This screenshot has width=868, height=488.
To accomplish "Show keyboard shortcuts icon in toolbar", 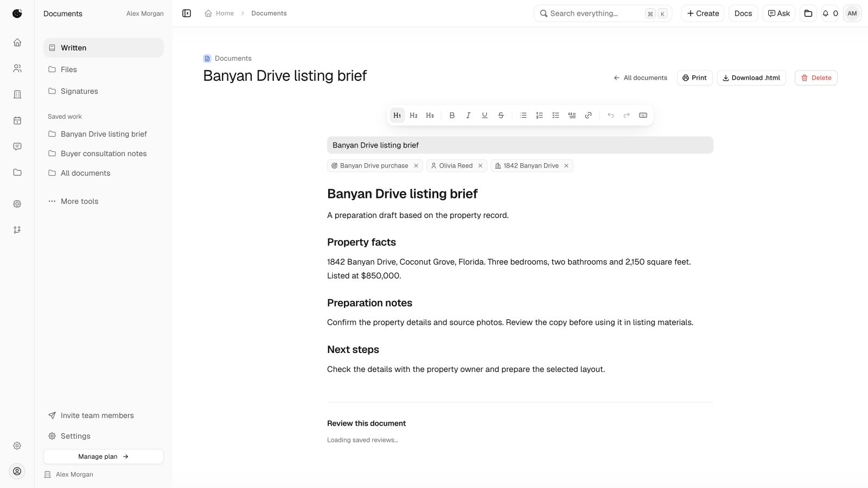I will (643, 115).
